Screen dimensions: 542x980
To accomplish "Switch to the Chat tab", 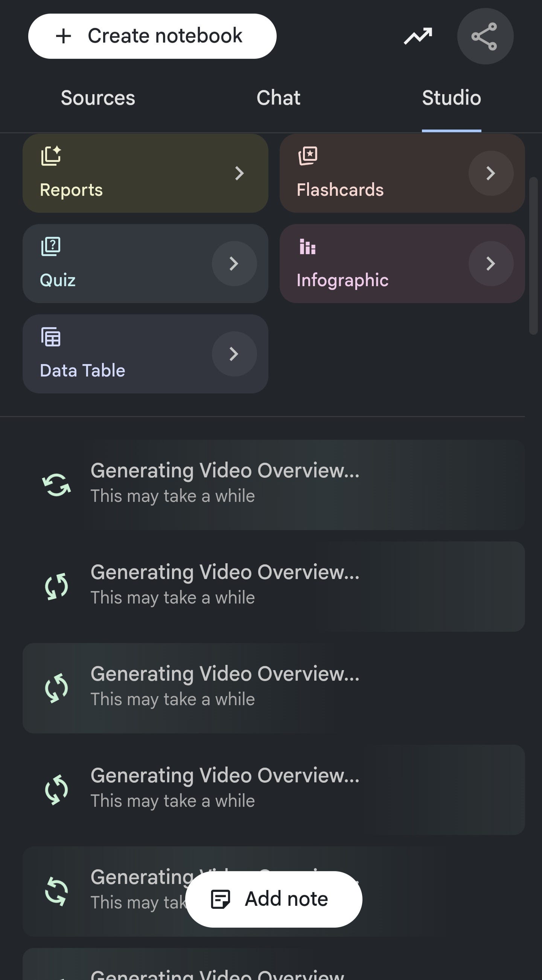I will pos(278,98).
